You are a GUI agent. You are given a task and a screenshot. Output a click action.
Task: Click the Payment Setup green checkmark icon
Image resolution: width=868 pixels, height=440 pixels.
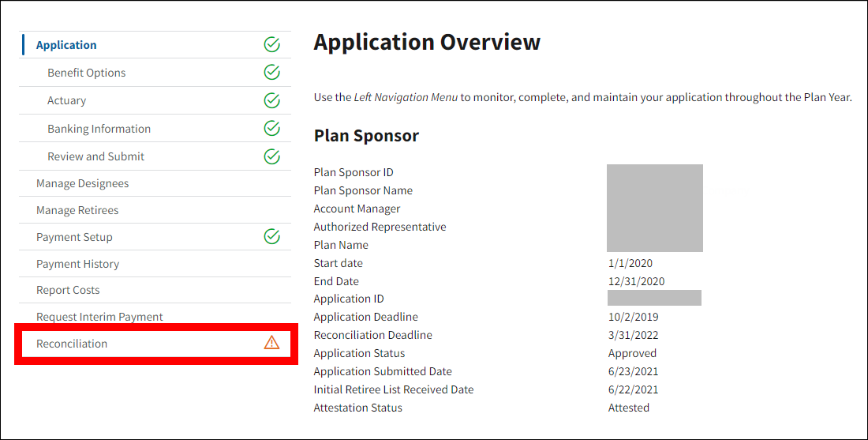[271, 236]
